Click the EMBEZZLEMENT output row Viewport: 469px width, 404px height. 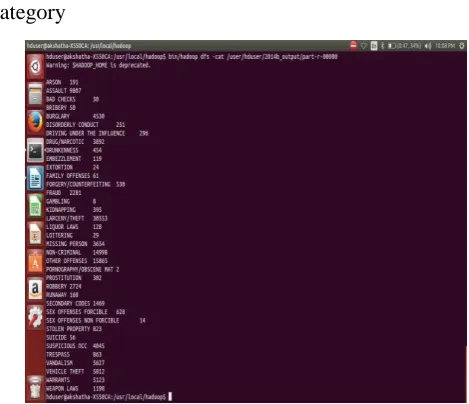(x=74, y=158)
